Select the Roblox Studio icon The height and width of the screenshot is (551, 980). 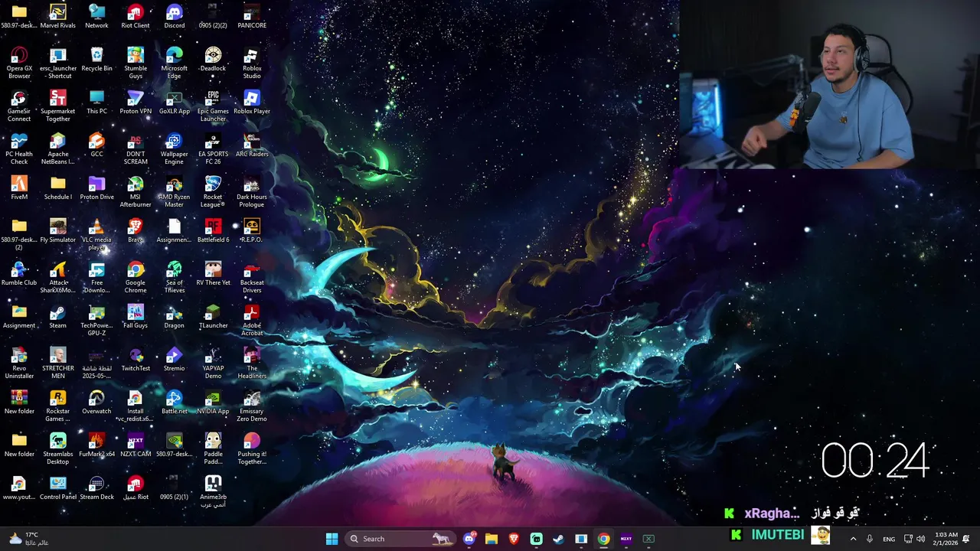coord(252,63)
